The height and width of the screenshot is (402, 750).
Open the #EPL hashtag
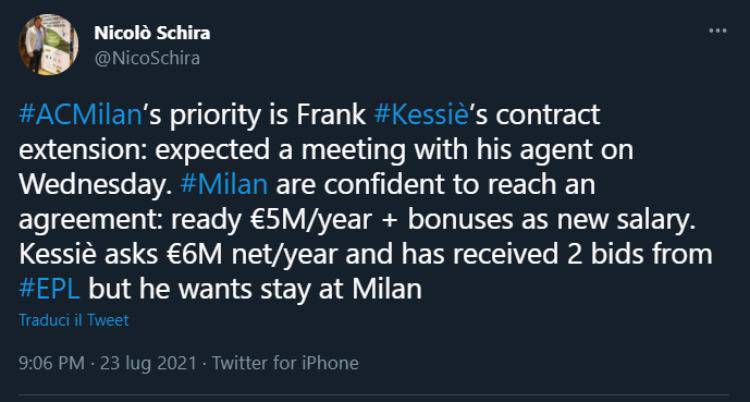50,289
